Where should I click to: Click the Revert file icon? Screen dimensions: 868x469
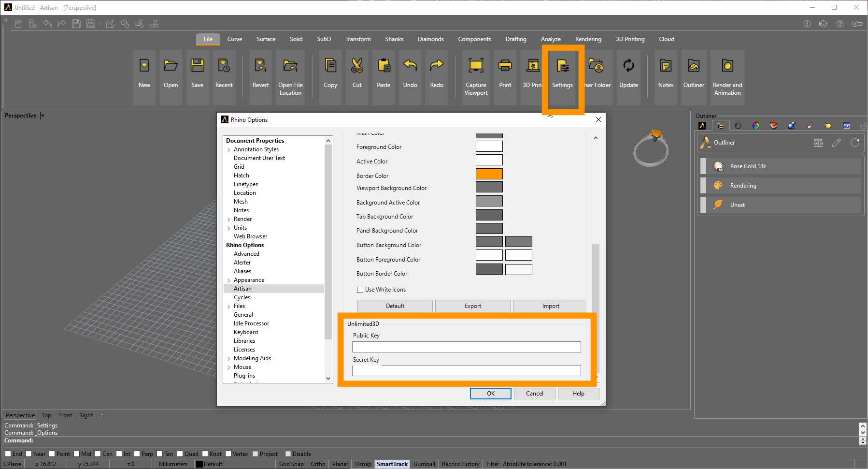(260, 66)
